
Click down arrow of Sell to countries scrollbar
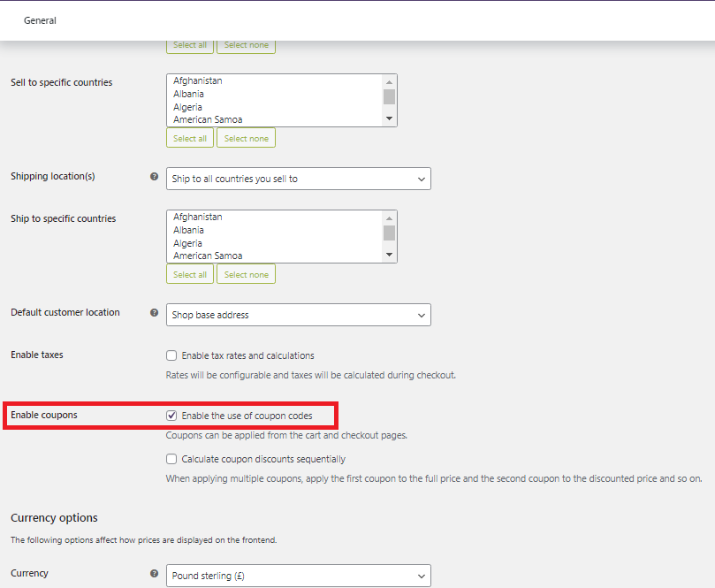[389, 118]
